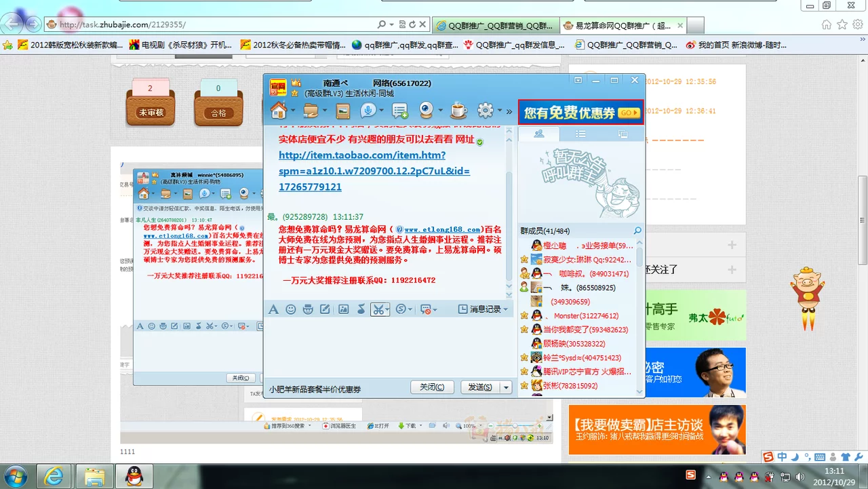868x489 pixels.
Task: Click the Sogou input 'S' icon
Action: tap(401, 309)
